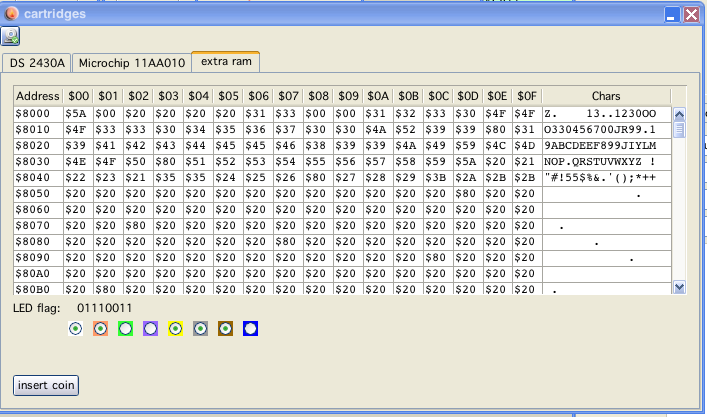
Task: Click the Address column header
Action: point(38,96)
